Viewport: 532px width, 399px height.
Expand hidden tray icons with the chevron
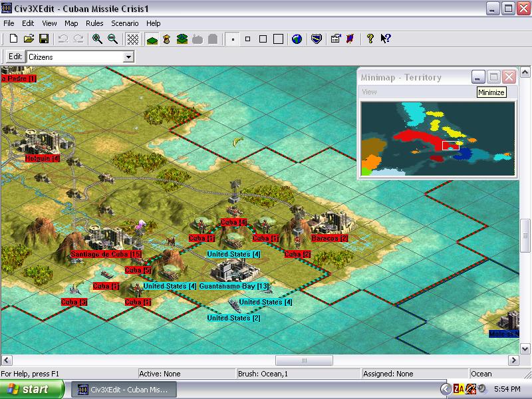click(x=446, y=389)
